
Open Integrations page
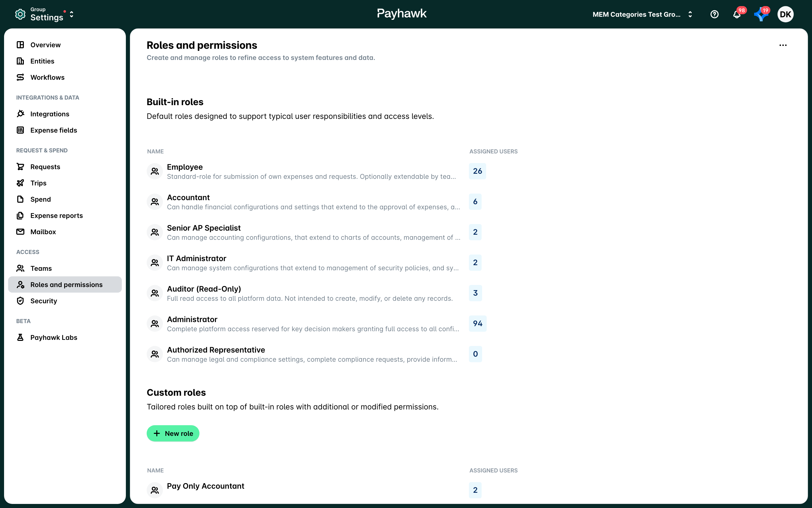pyautogui.click(x=50, y=114)
